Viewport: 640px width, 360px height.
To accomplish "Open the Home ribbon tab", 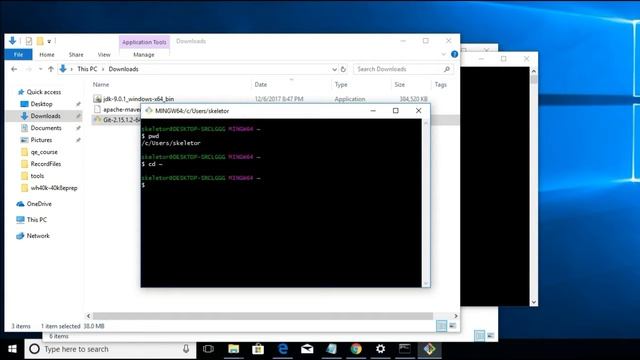I will coord(47,54).
